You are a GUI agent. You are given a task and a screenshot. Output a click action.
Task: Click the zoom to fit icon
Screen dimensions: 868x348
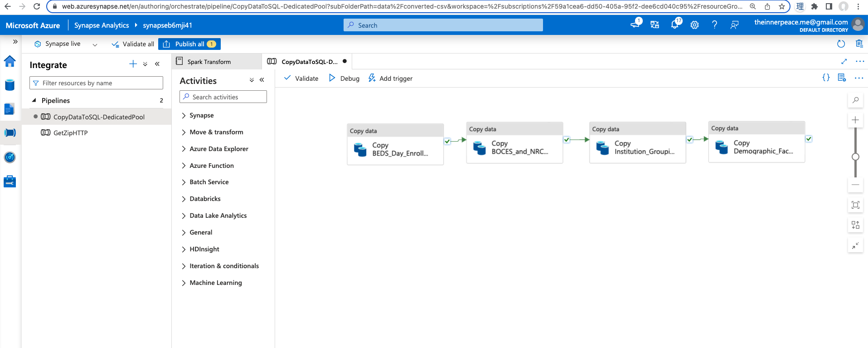pyautogui.click(x=855, y=205)
